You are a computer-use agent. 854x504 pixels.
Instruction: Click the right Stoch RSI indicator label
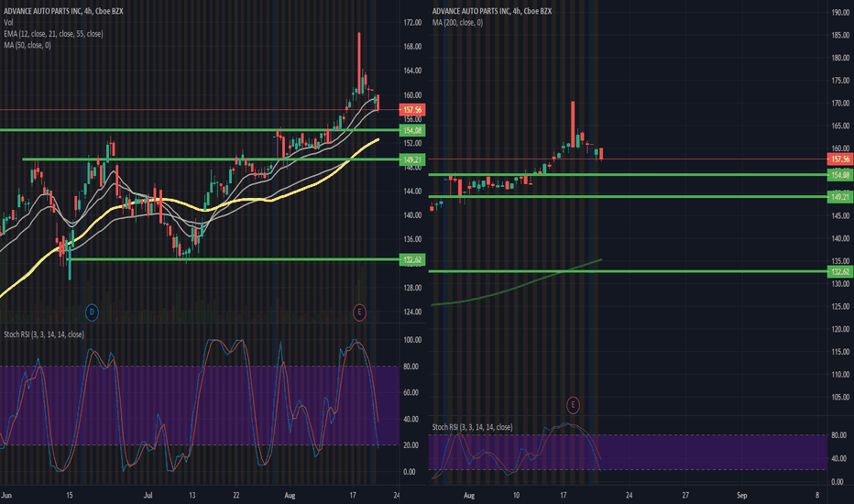click(472, 427)
